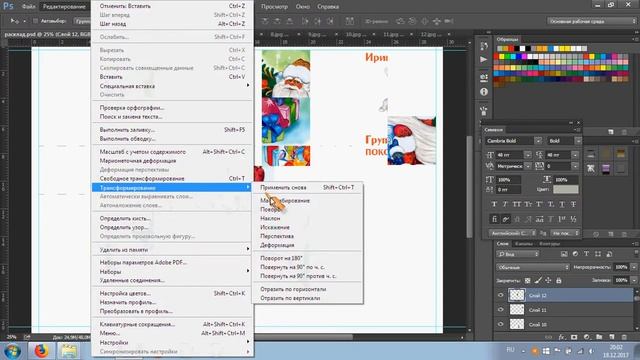Open the kerning Метрическ dropdown
The height and width of the screenshot is (360, 640).
click(528, 166)
